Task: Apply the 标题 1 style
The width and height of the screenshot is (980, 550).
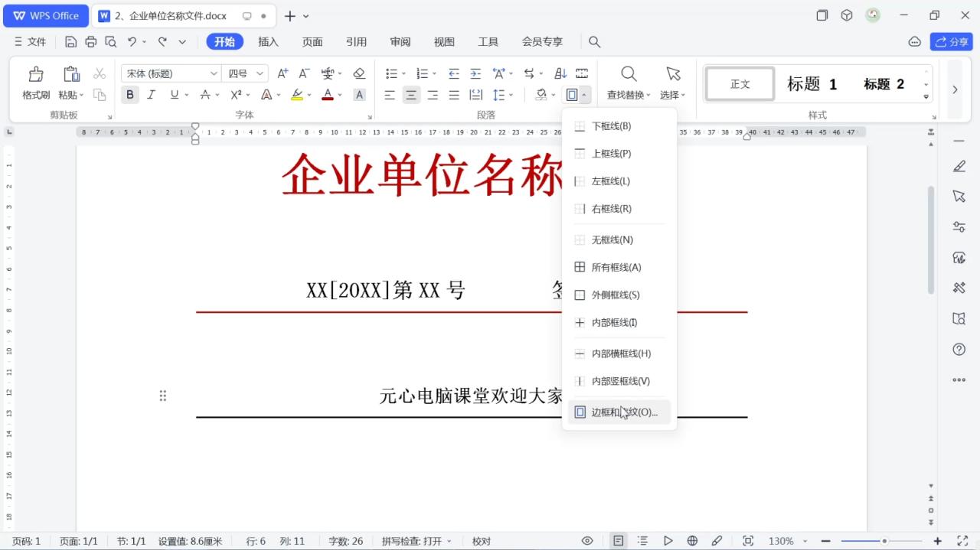Action: click(812, 84)
